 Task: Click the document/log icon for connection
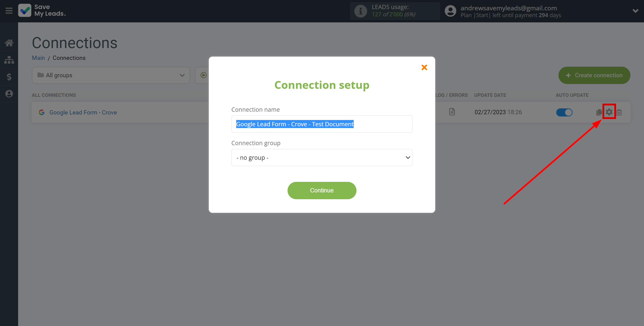[x=452, y=112]
